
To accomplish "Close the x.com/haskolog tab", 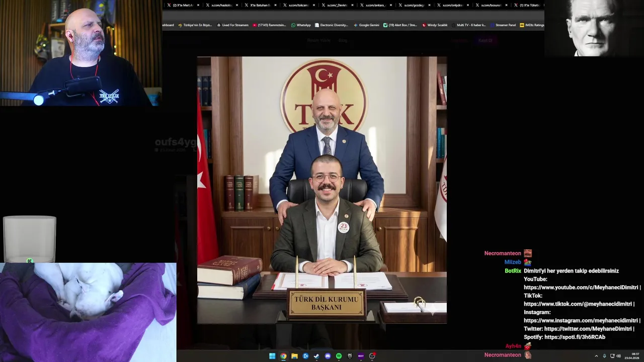I will pyautogui.click(x=237, y=5).
